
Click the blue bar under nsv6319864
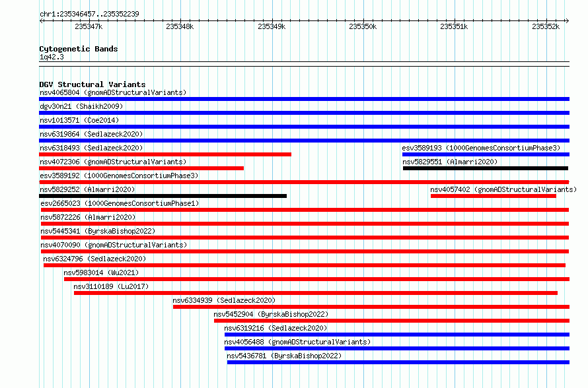pyautogui.click(x=304, y=141)
